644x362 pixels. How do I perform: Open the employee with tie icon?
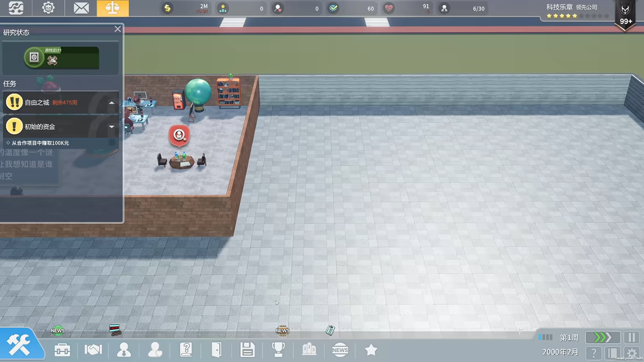(x=124, y=350)
